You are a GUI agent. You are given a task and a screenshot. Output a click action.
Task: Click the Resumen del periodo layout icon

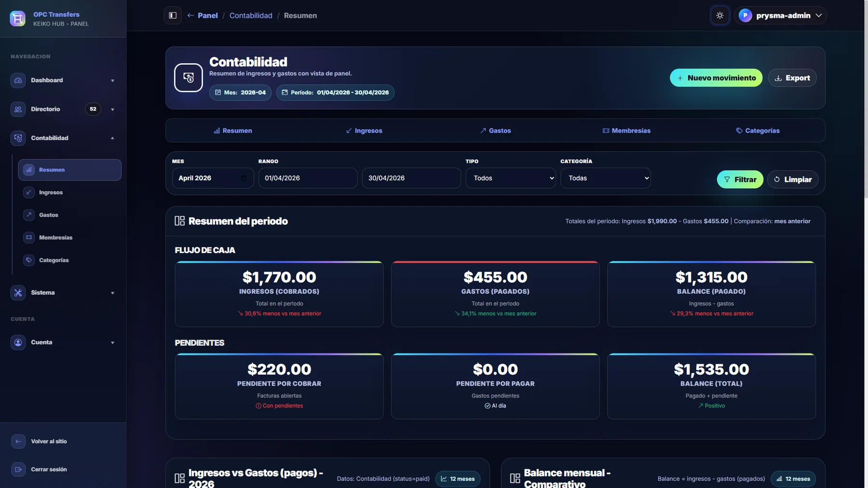pos(179,221)
